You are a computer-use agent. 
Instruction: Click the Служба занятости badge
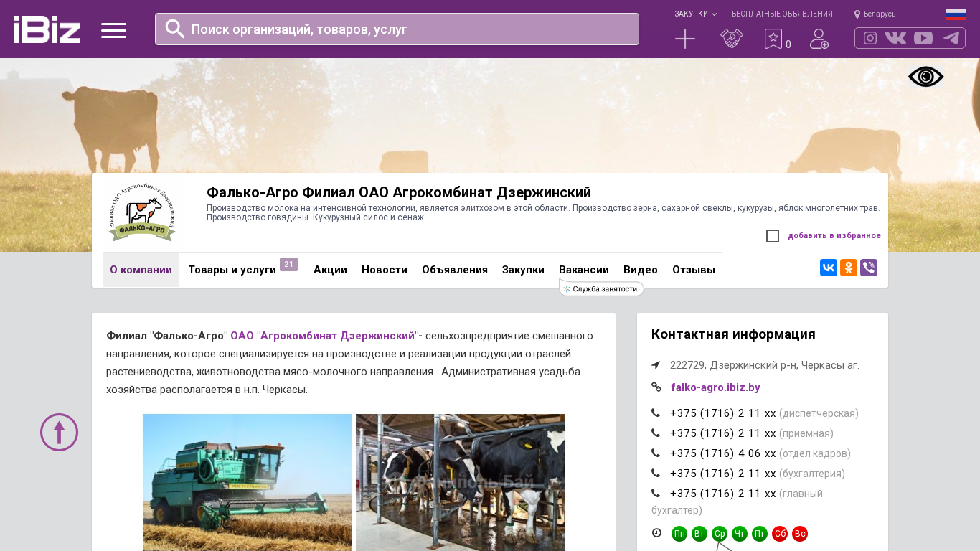[x=601, y=288]
